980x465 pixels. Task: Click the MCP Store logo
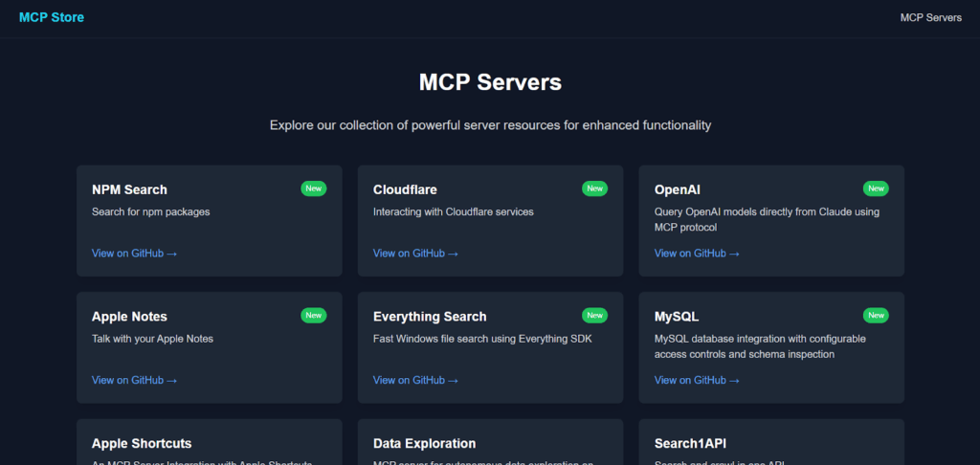[x=51, y=17]
